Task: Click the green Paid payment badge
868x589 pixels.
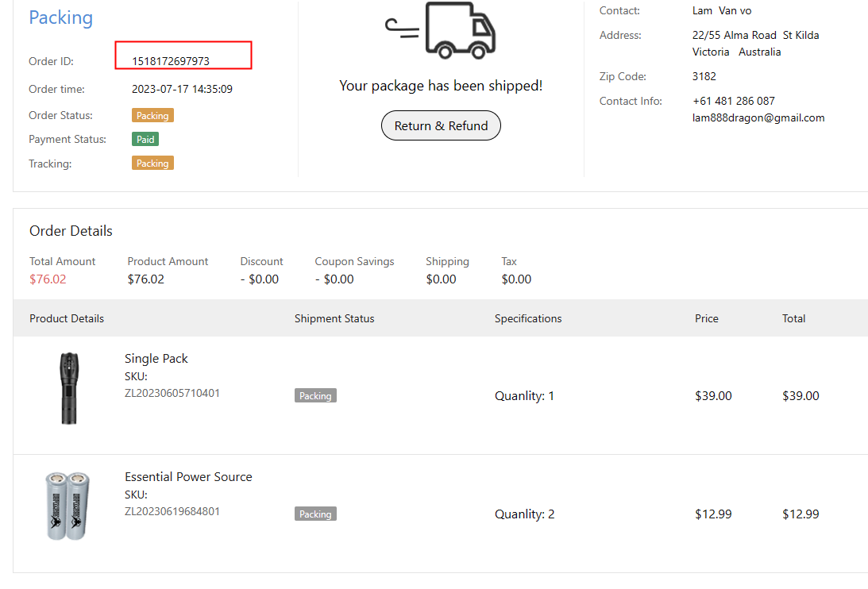Action: [145, 139]
